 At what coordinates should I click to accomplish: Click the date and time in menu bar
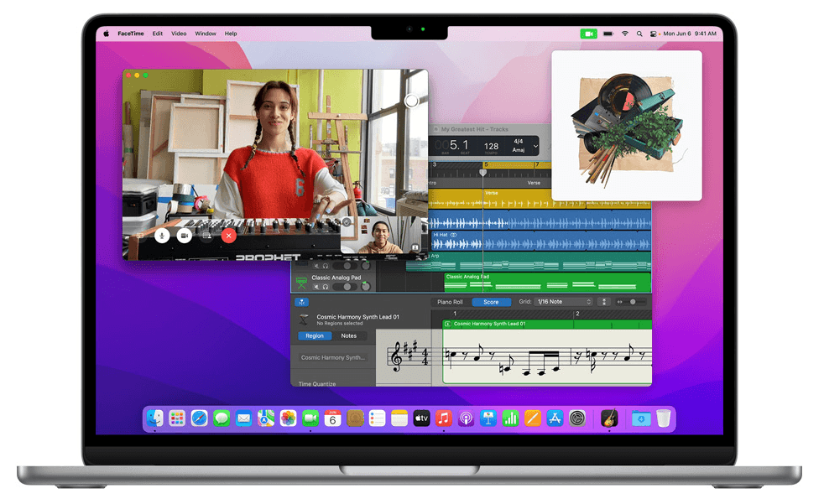pos(690,34)
